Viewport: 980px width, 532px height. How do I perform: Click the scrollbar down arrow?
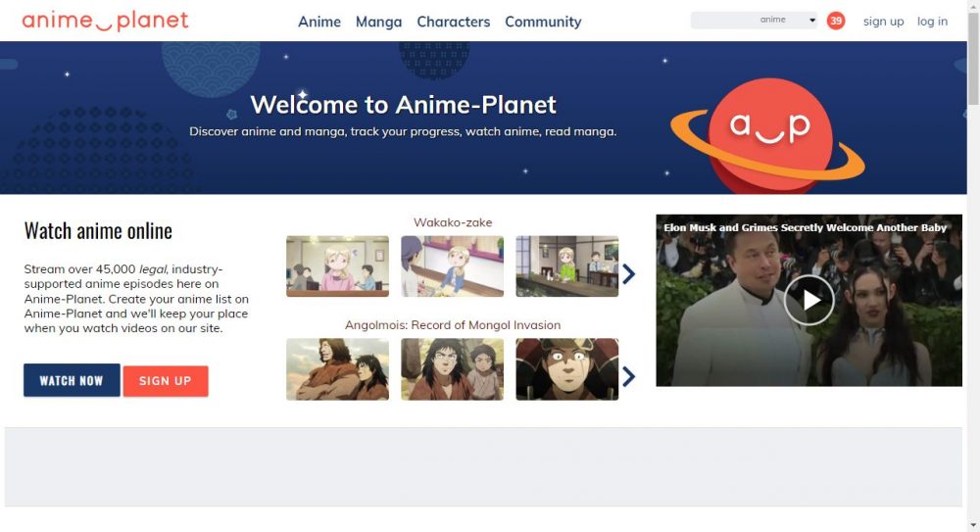coord(973,526)
